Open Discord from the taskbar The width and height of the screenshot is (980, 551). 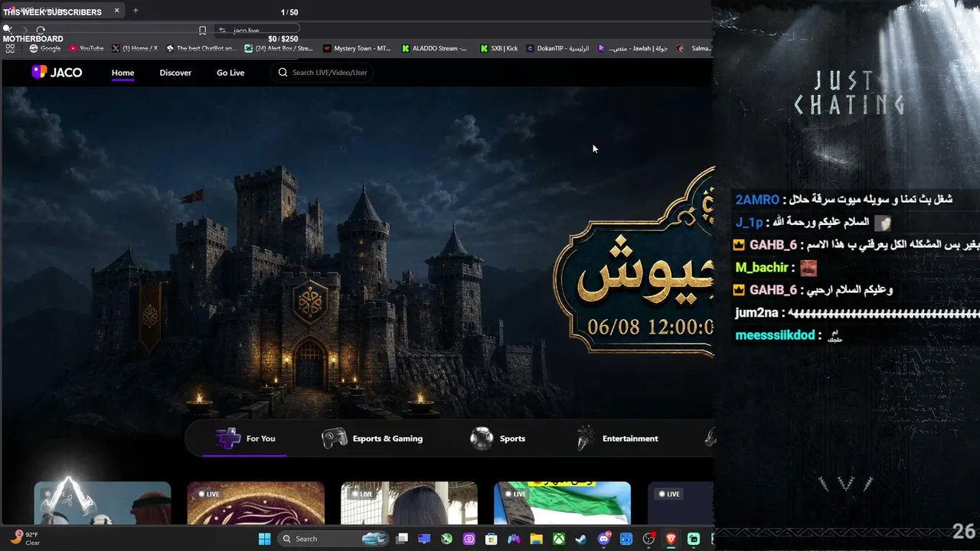604,539
